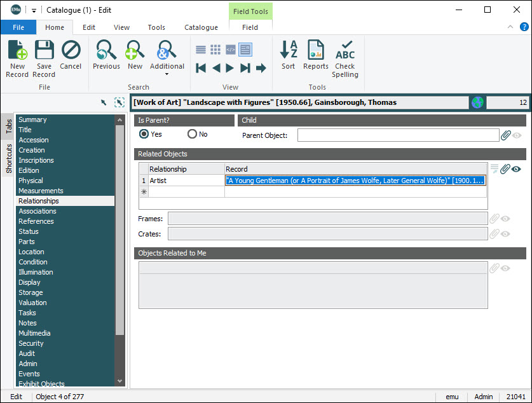This screenshot has height=403, width=532.
Task: Select No for Is Parent
Action: (192, 134)
